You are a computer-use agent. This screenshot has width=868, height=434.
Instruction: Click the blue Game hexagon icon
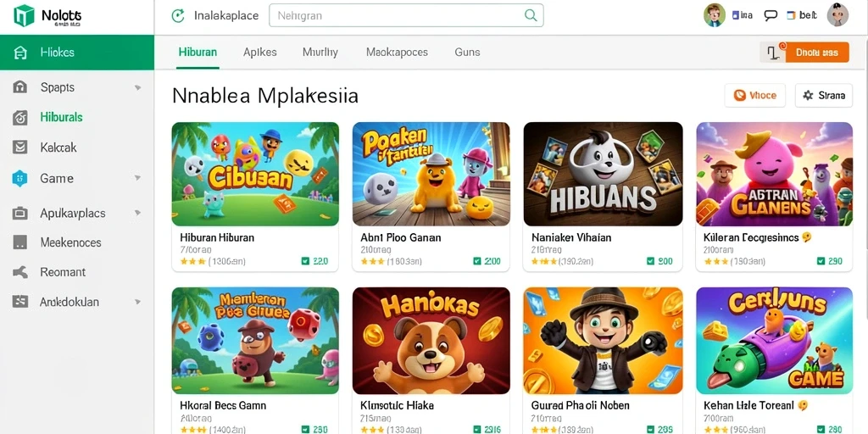tap(20, 178)
